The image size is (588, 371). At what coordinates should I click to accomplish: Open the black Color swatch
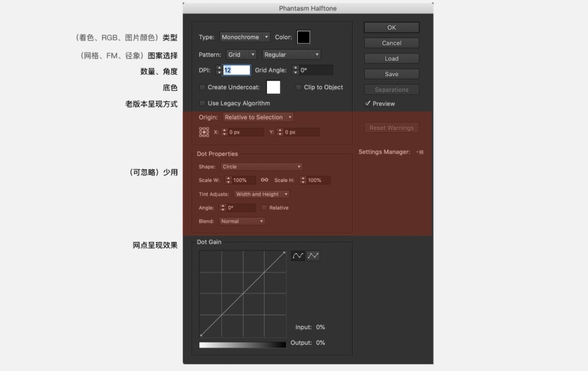point(303,37)
